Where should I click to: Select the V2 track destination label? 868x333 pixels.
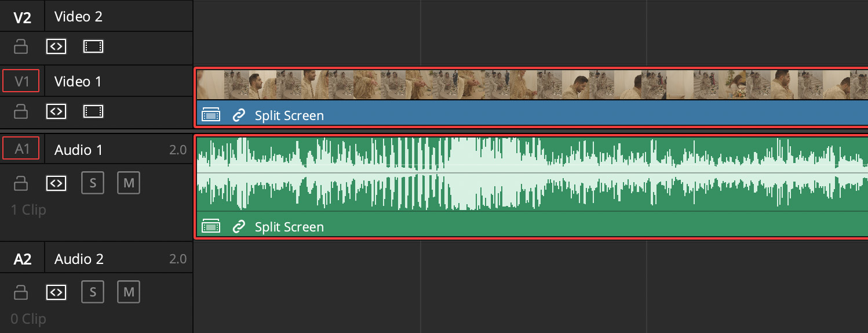point(22,17)
